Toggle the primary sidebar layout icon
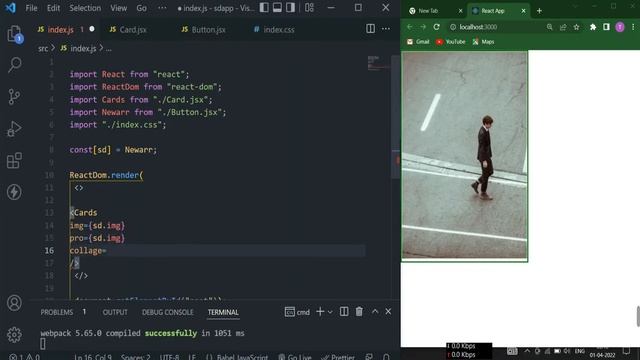Image resolution: width=640 pixels, height=360 pixels. pyautogui.click(x=264, y=8)
